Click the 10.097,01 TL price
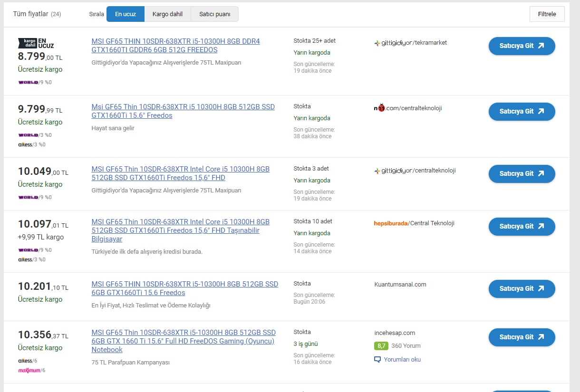This screenshot has width=580, height=392. (43, 224)
